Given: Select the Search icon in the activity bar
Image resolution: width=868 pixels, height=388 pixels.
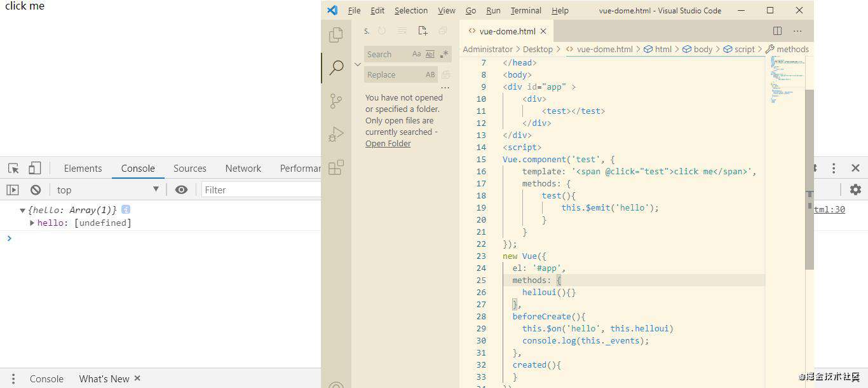Looking at the screenshot, I should point(336,67).
